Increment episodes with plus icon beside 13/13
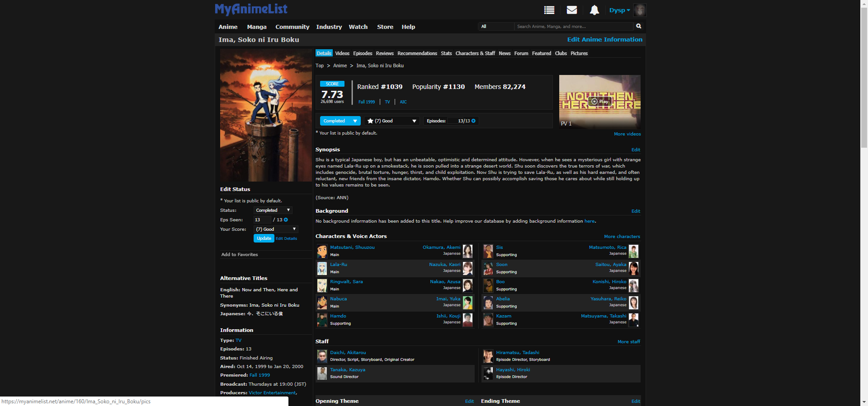 [x=474, y=121]
